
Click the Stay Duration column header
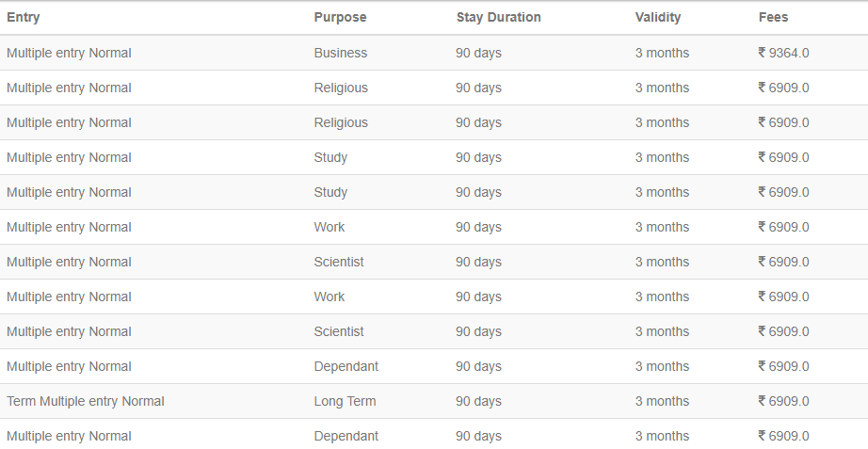click(498, 17)
